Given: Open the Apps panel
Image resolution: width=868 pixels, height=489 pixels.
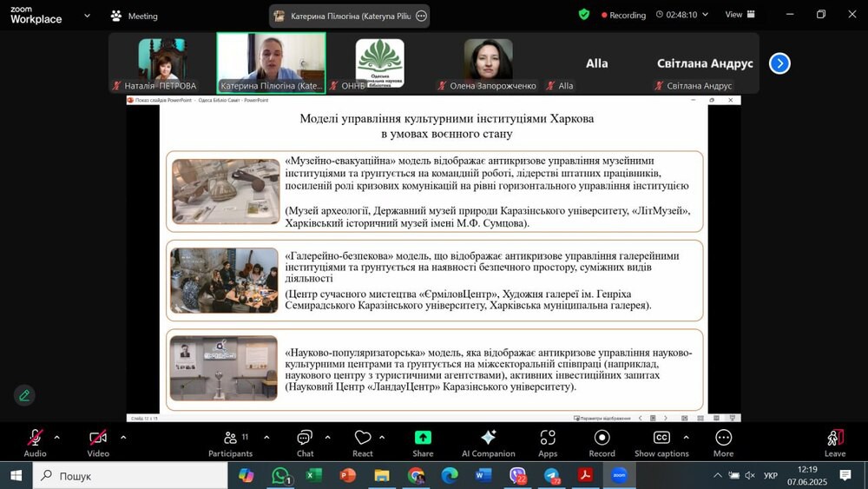Looking at the screenshot, I should click(x=548, y=441).
